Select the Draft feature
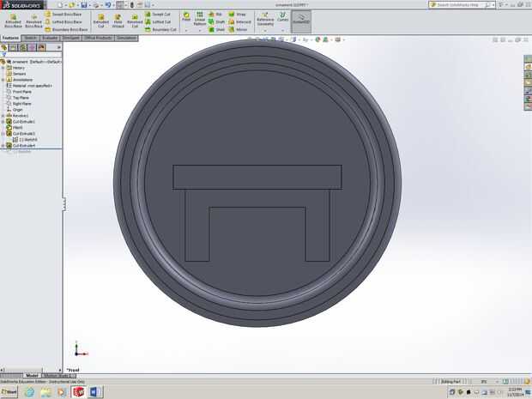The height and width of the screenshot is (399, 532). click(216, 21)
